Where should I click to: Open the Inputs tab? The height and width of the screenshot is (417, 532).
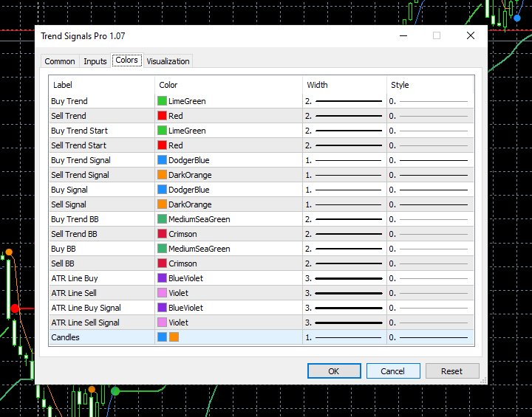(95, 61)
